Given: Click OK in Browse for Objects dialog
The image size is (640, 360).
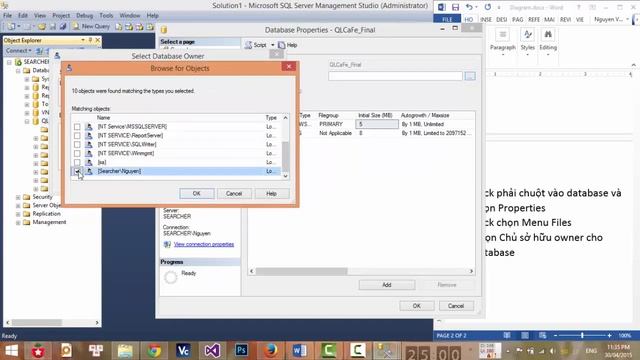Looking at the screenshot, I should [x=197, y=193].
